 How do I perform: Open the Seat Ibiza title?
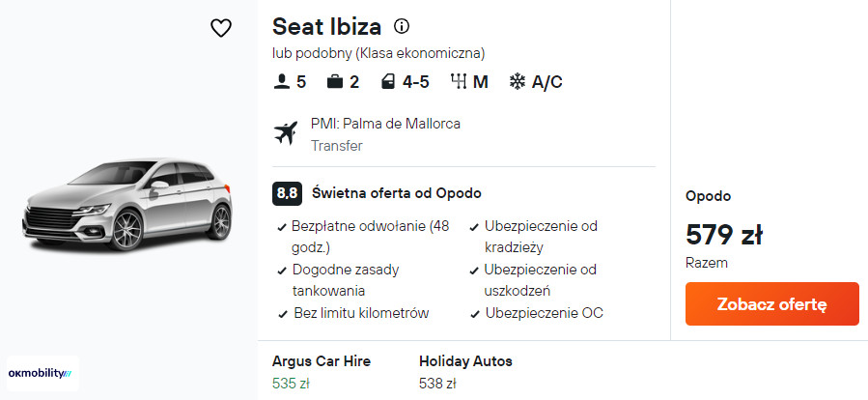(326, 27)
